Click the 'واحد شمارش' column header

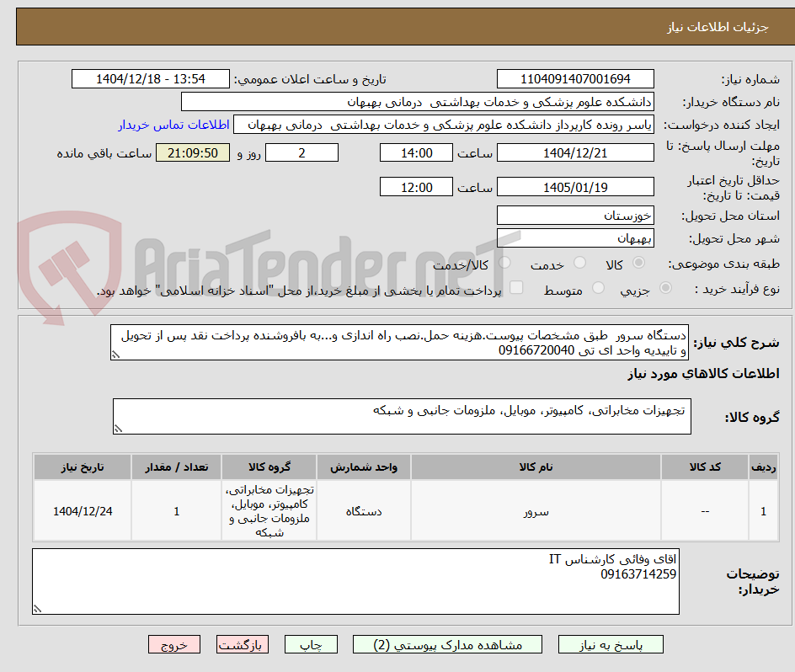pyautogui.click(x=364, y=467)
